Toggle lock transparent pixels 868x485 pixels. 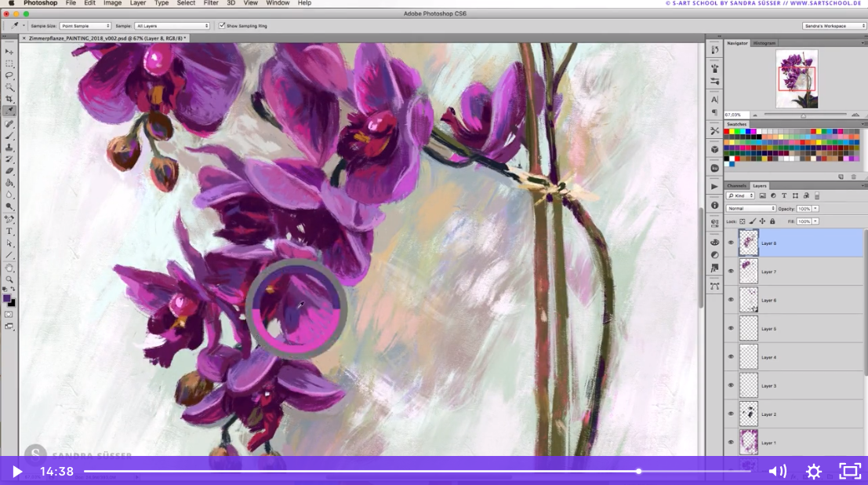743,221
